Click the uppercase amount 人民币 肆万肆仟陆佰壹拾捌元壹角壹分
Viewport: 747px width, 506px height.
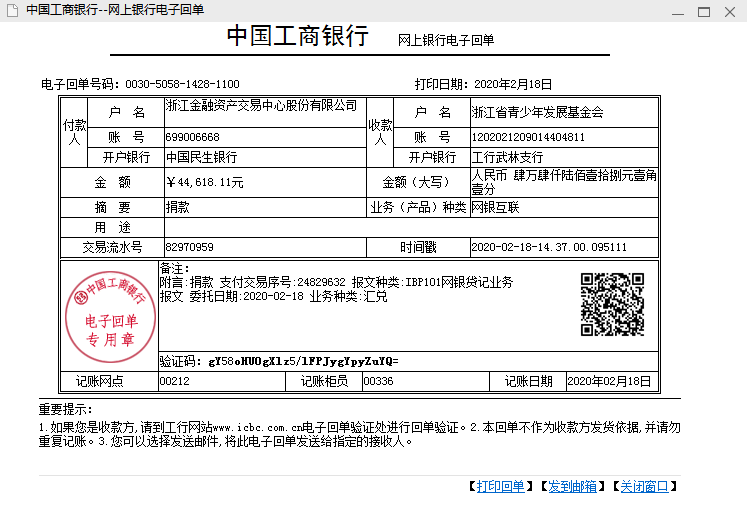pyautogui.click(x=564, y=182)
